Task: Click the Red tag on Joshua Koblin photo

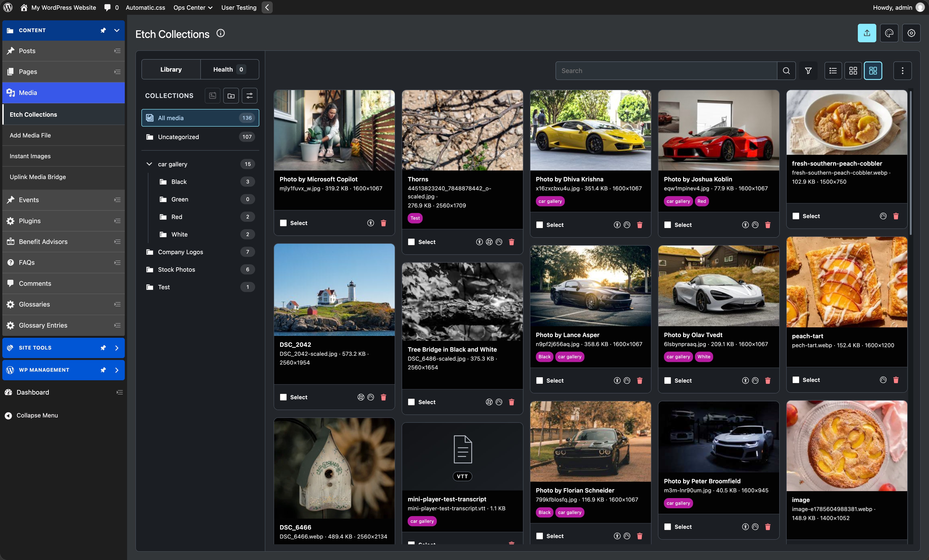Action: [702, 201]
